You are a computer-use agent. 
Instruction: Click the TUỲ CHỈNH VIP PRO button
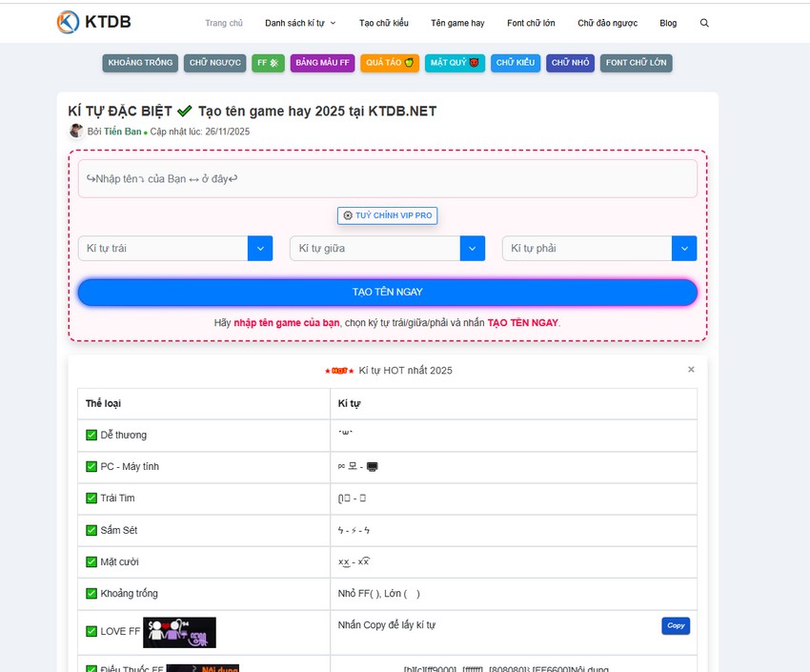click(387, 215)
